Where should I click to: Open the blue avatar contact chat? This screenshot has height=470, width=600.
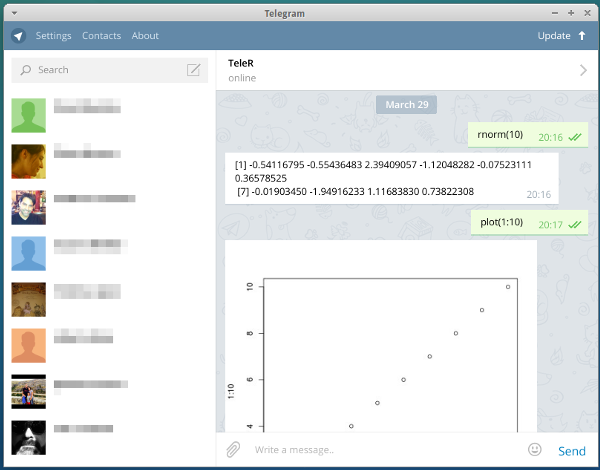pos(28,253)
